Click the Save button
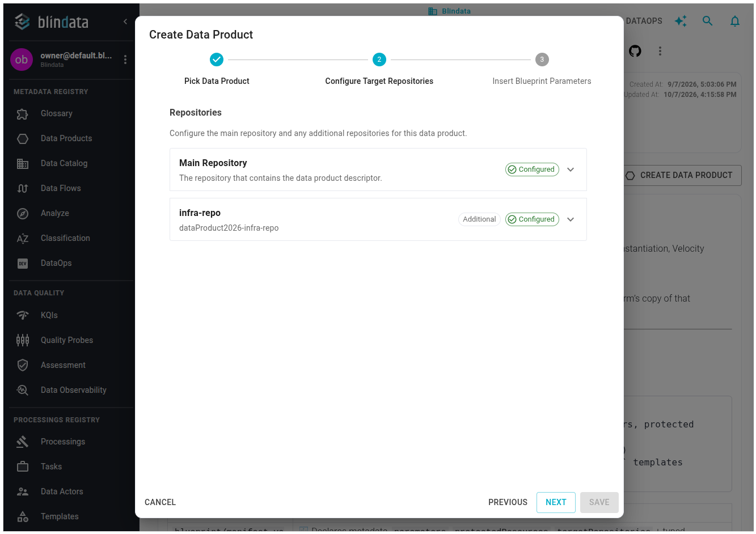This screenshot has width=756, height=534. point(599,502)
